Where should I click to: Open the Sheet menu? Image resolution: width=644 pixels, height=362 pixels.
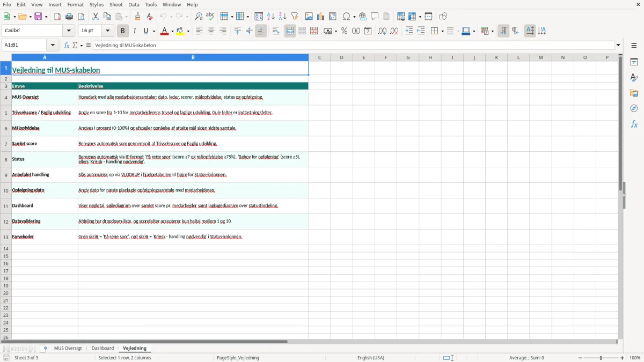116,4
